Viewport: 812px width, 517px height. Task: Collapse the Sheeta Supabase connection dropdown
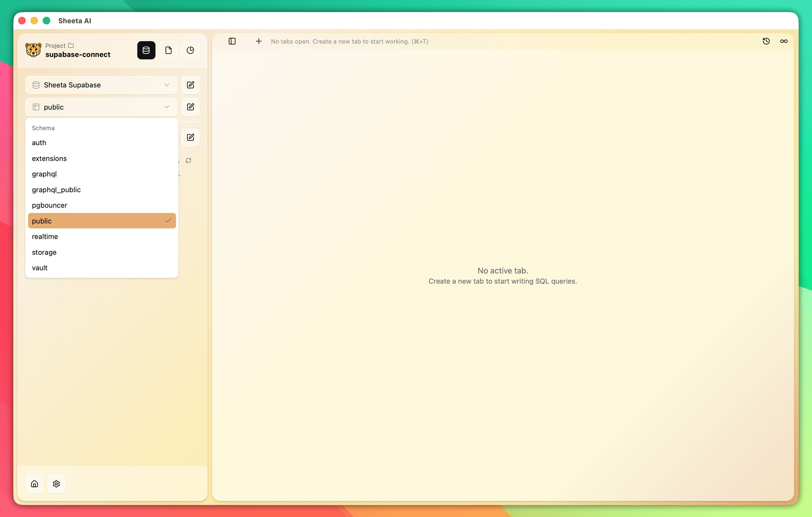tap(167, 85)
